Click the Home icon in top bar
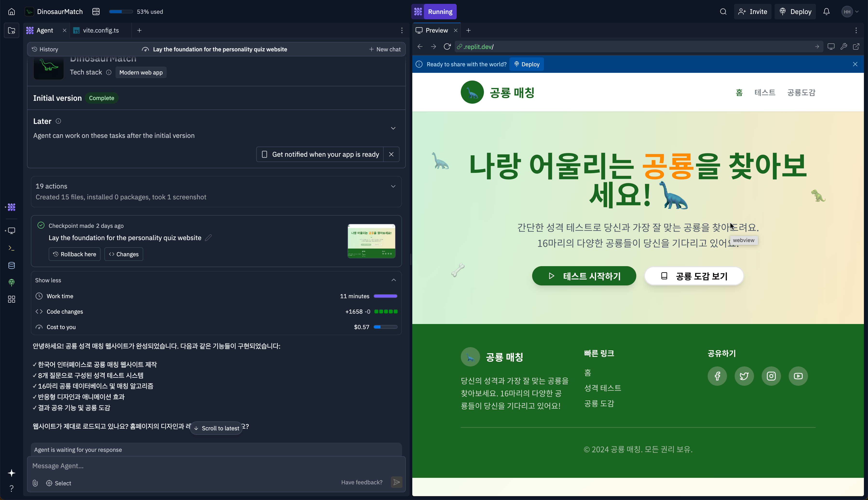Image resolution: width=868 pixels, height=500 pixels. coord(11,12)
